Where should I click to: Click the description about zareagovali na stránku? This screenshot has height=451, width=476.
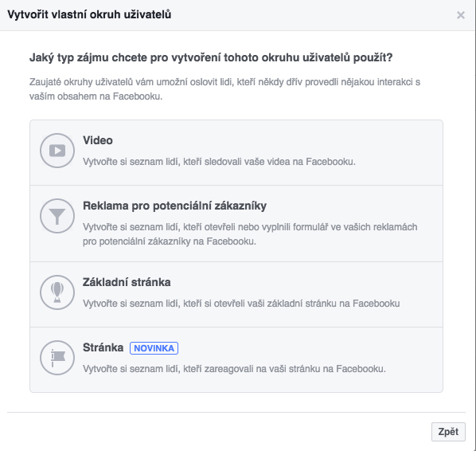(234, 369)
